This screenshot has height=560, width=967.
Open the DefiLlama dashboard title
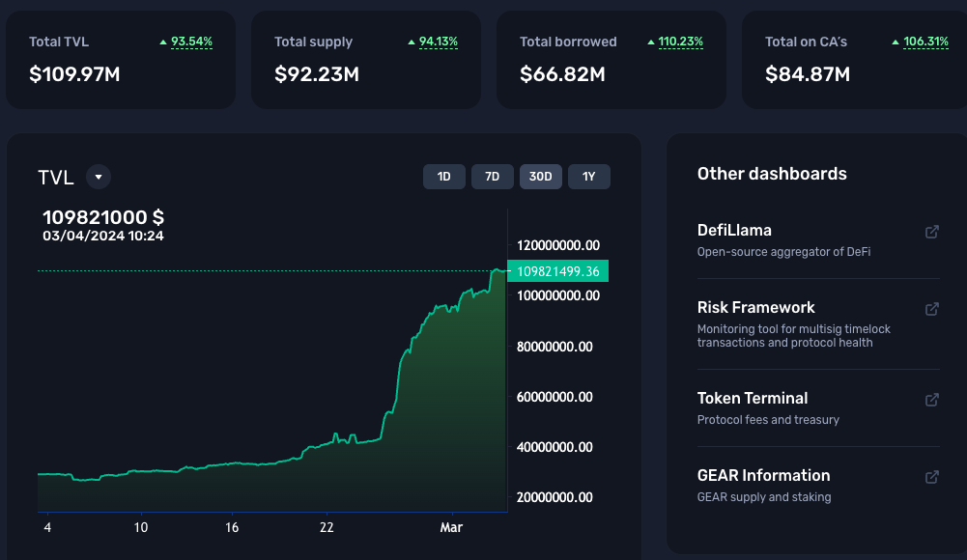(734, 231)
